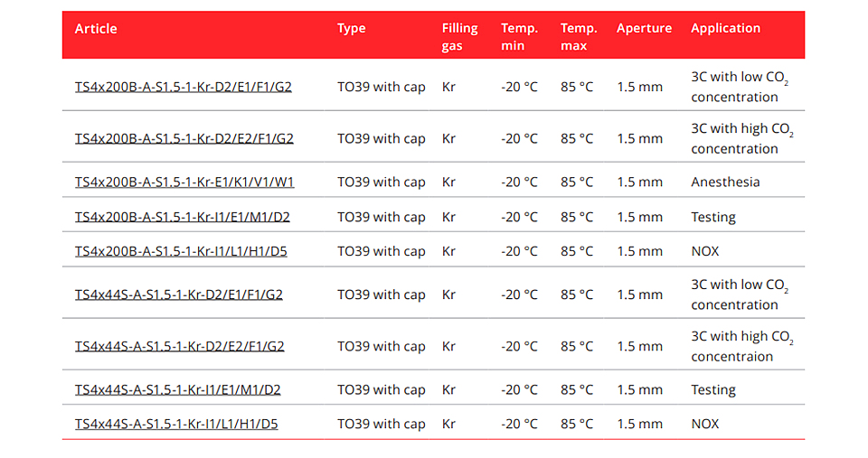Image resolution: width=868 pixels, height=458 pixels.
Task: Open article TS4x200B-A-S1.5-1-Kr-D2/E2/F1/G2
Action: pos(184,138)
